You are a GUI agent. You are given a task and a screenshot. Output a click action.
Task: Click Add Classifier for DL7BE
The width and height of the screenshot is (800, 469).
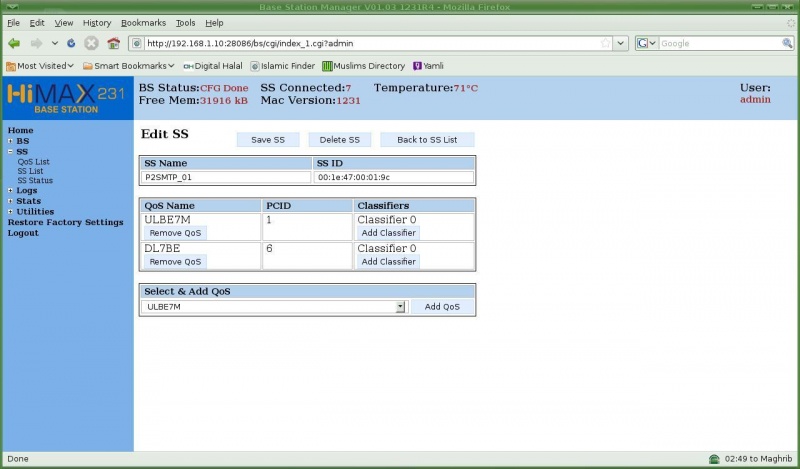(x=388, y=261)
